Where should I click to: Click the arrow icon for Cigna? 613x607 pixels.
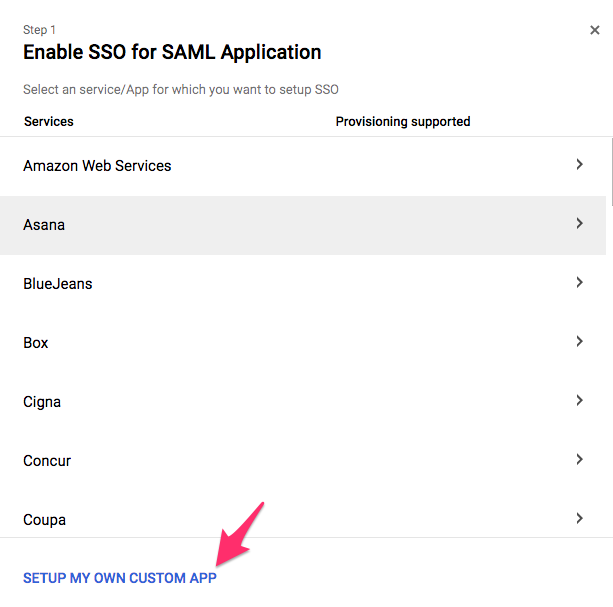579,401
